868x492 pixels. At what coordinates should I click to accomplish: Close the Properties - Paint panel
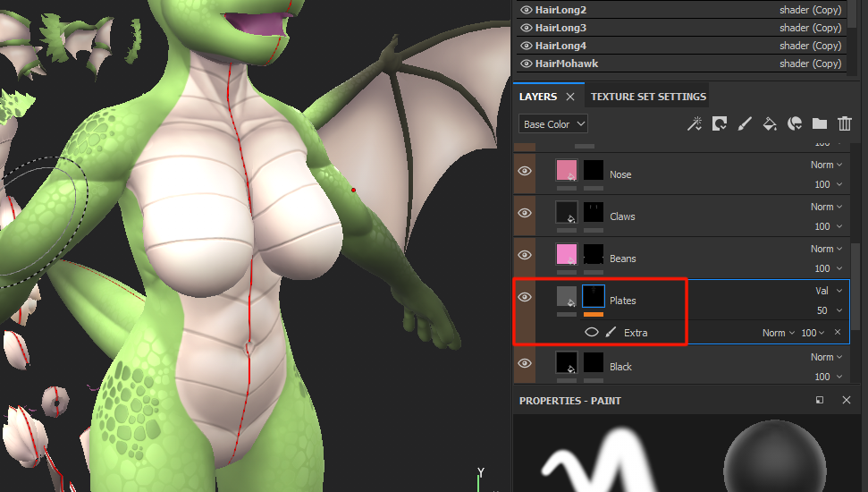pyautogui.click(x=847, y=400)
